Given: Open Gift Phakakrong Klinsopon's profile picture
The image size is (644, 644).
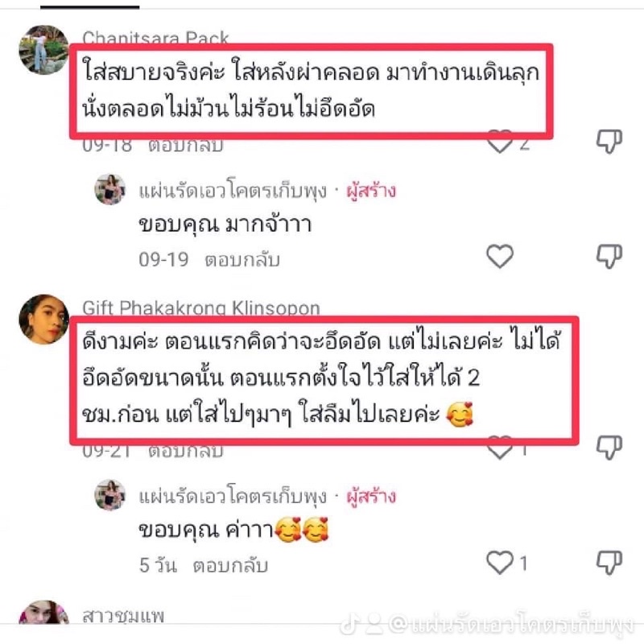Looking at the screenshot, I should coord(44,319).
